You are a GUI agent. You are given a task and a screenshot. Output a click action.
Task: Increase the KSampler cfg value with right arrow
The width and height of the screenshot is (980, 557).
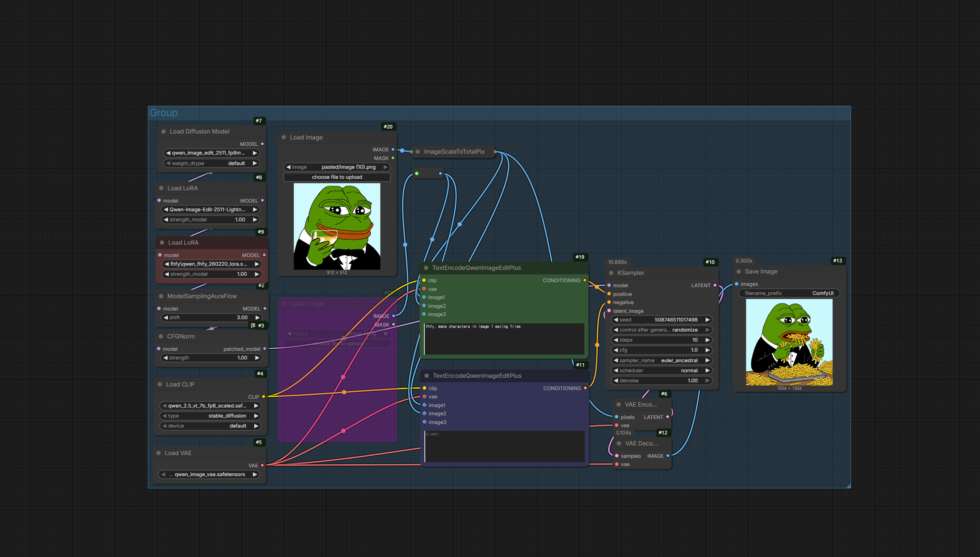point(707,350)
